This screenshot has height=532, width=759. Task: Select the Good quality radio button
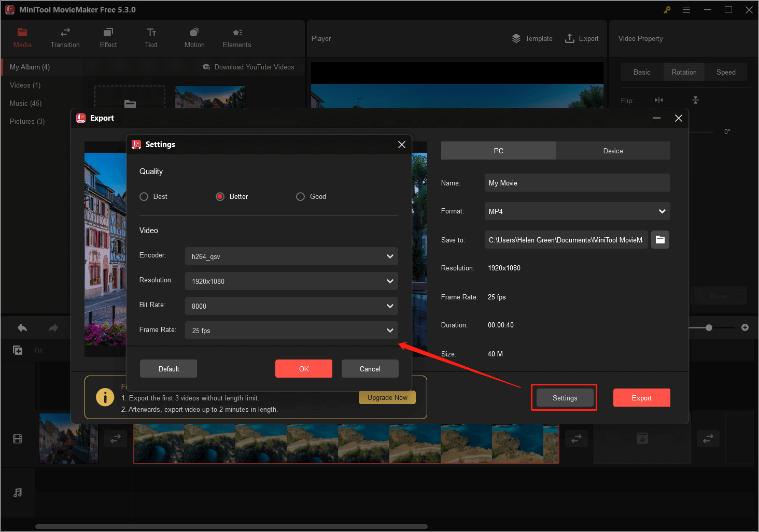coord(300,197)
